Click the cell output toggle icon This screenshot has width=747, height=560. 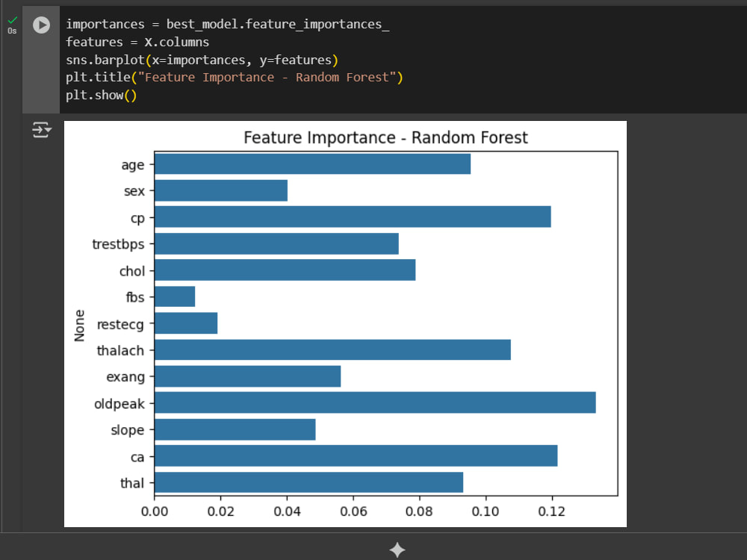click(41, 129)
